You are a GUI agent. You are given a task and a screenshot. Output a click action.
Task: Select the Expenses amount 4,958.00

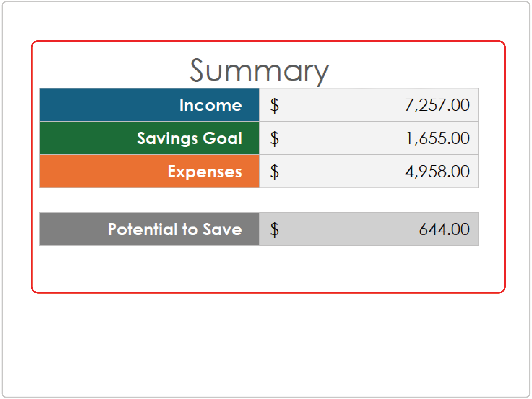pos(437,172)
